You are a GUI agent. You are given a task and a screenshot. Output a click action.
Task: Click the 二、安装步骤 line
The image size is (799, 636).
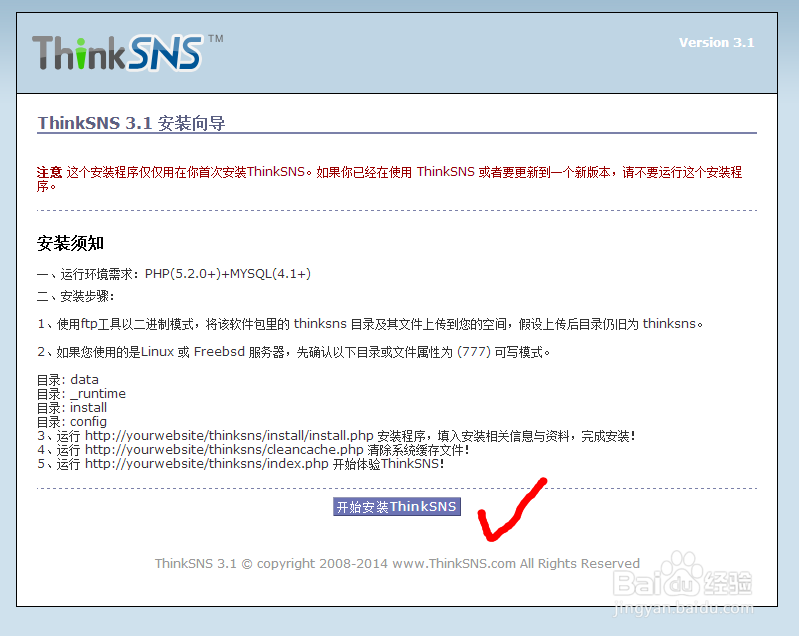click(x=75, y=296)
